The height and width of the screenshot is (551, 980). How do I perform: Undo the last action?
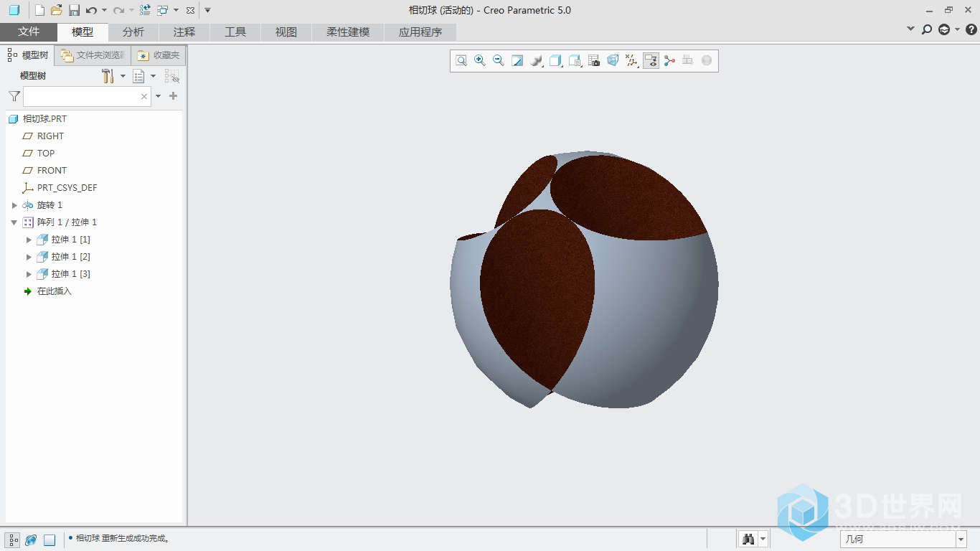[91, 10]
